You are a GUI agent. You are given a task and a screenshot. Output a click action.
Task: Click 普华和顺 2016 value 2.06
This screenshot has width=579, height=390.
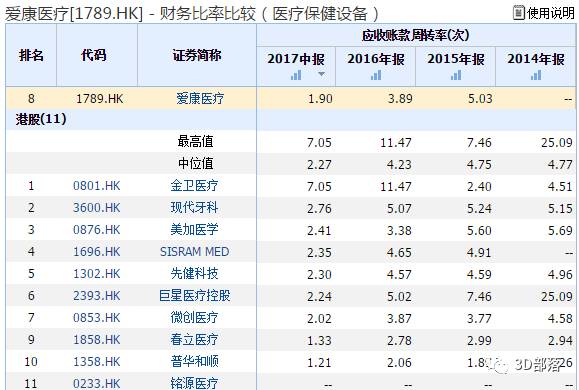tap(399, 362)
